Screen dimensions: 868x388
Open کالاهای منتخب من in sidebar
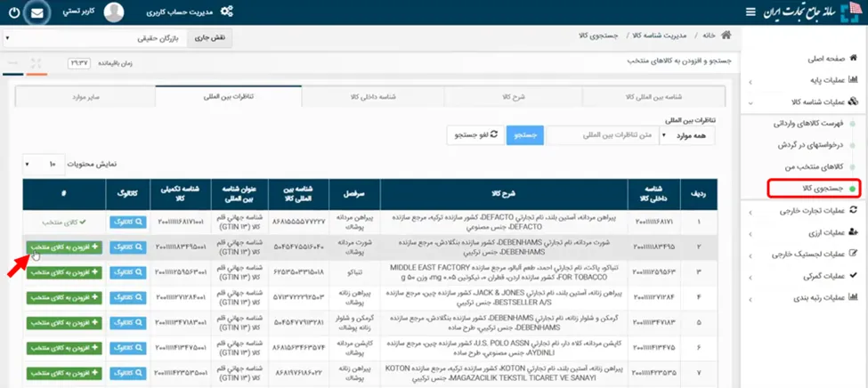[814, 166]
